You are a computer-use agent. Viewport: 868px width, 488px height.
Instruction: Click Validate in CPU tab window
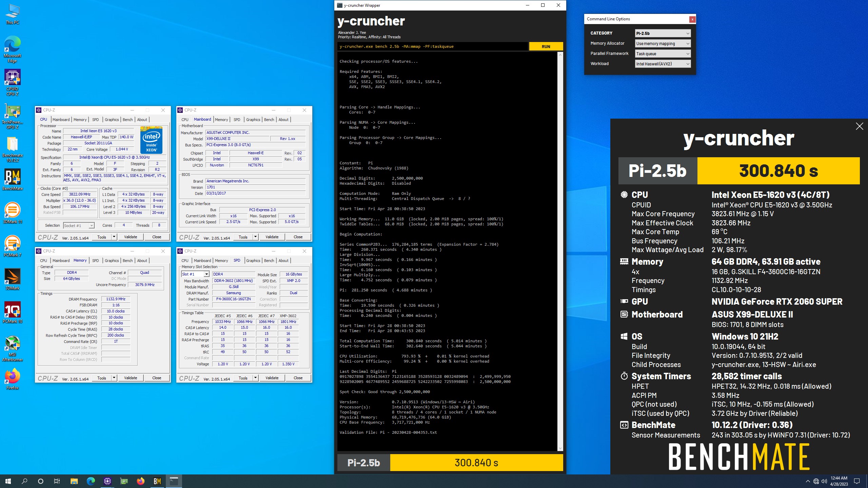(131, 237)
